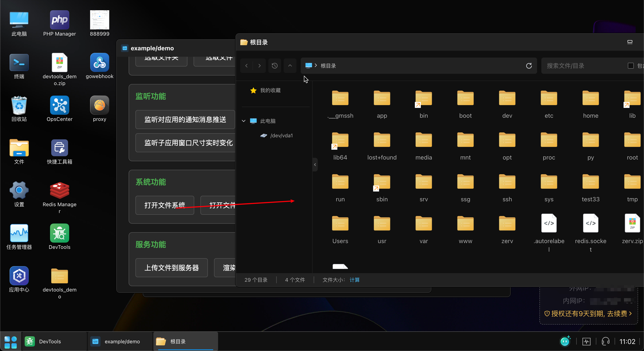Open the PHP Manager desktop icon
Screen dimensions: 644x351
coord(59,23)
